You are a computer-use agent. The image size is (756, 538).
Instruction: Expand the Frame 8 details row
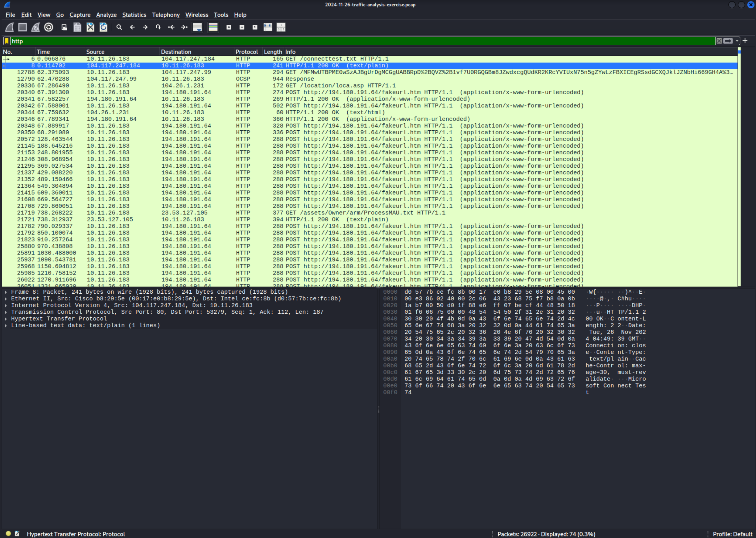(6, 292)
